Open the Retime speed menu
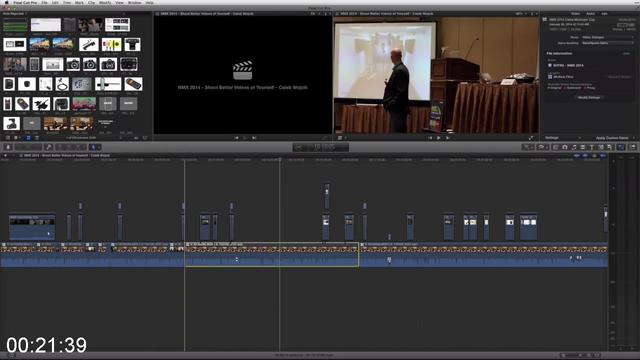Screen dimensions: 640x360 (542, 147)
